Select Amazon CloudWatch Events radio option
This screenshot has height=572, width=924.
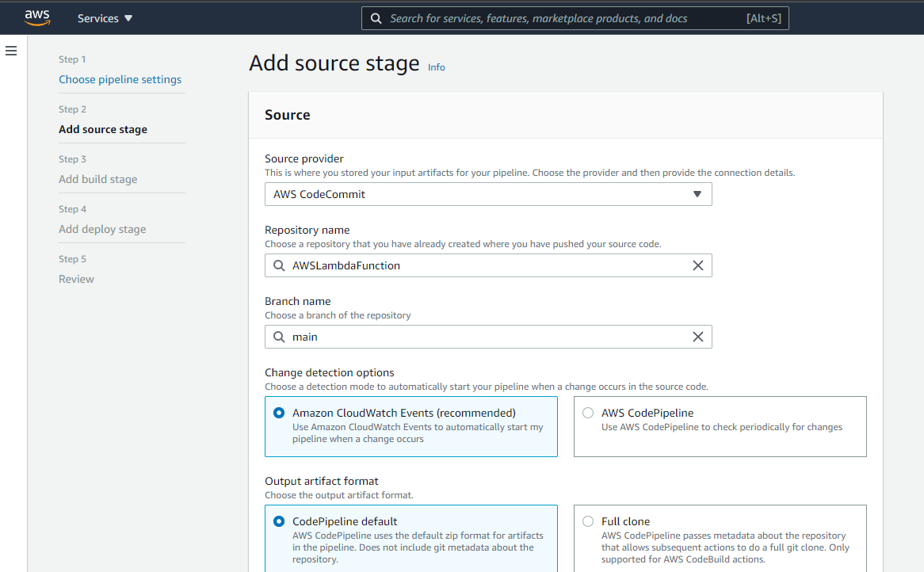279,413
